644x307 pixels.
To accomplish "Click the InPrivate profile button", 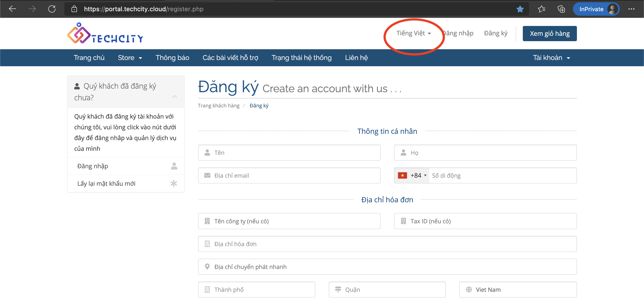I will [596, 9].
